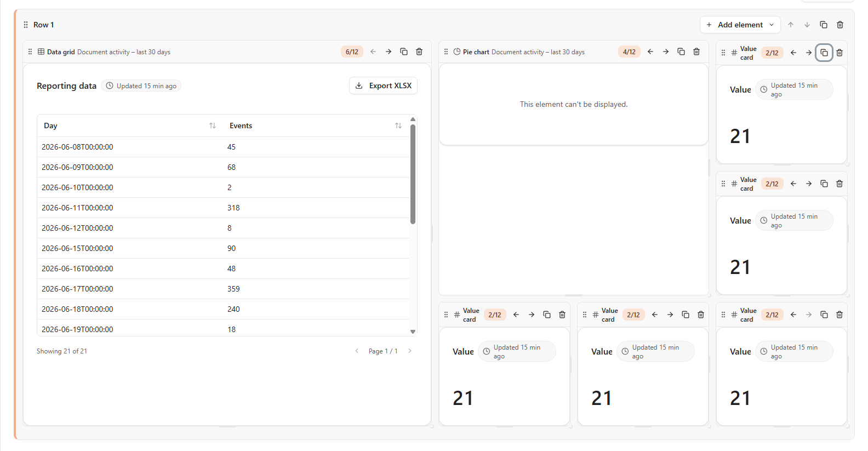Click the Events value 90
Screen dimensions: 868x451
[231, 248]
